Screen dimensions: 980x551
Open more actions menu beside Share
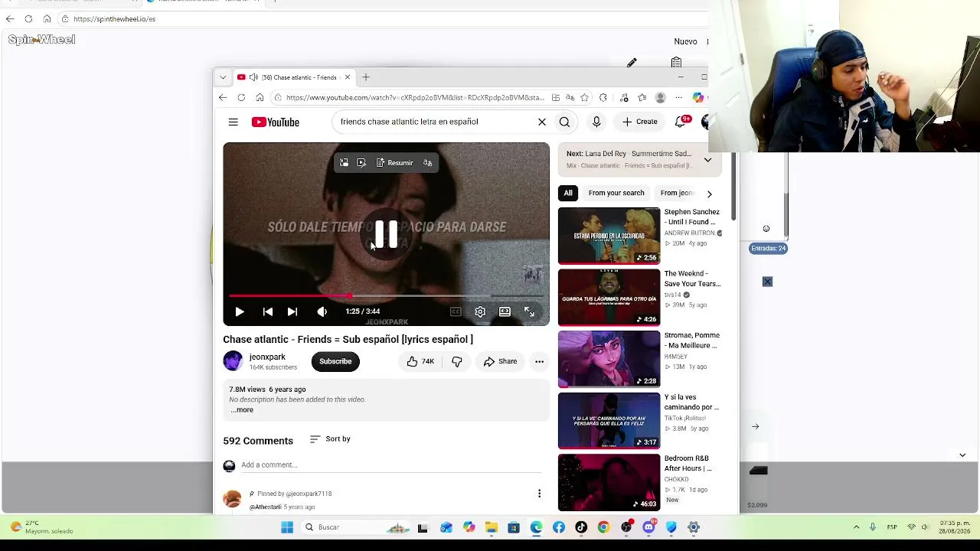point(539,361)
